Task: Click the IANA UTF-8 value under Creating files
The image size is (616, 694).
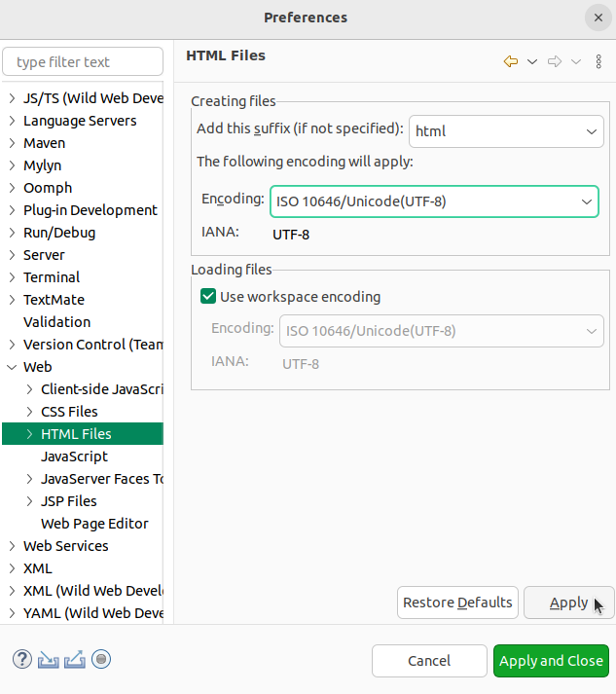Action: pyautogui.click(x=291, y=235)
